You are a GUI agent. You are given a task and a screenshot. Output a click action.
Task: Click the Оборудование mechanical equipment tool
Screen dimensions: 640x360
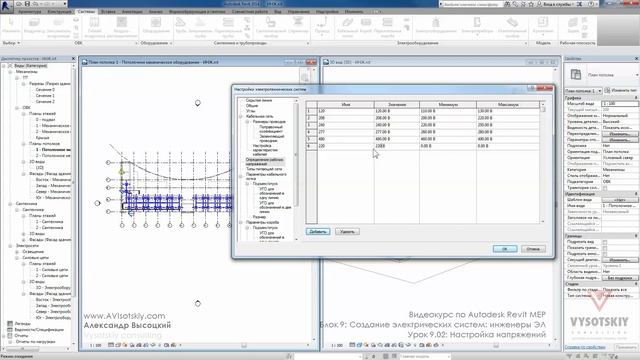(x=156, y=26)
